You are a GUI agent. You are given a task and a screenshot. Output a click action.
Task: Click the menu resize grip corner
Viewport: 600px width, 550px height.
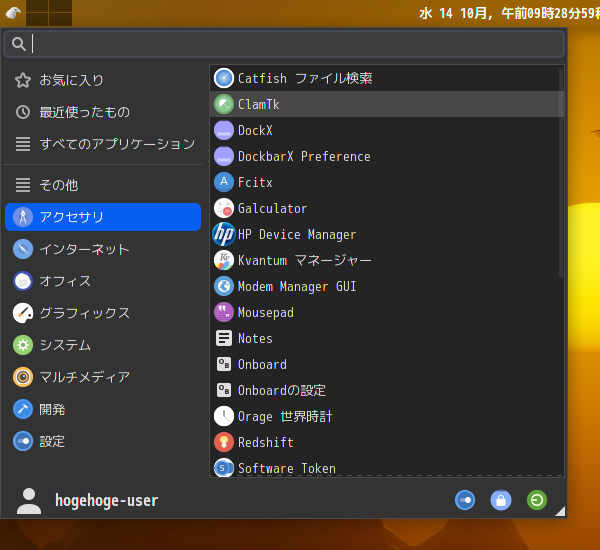(x=560, y=511)
